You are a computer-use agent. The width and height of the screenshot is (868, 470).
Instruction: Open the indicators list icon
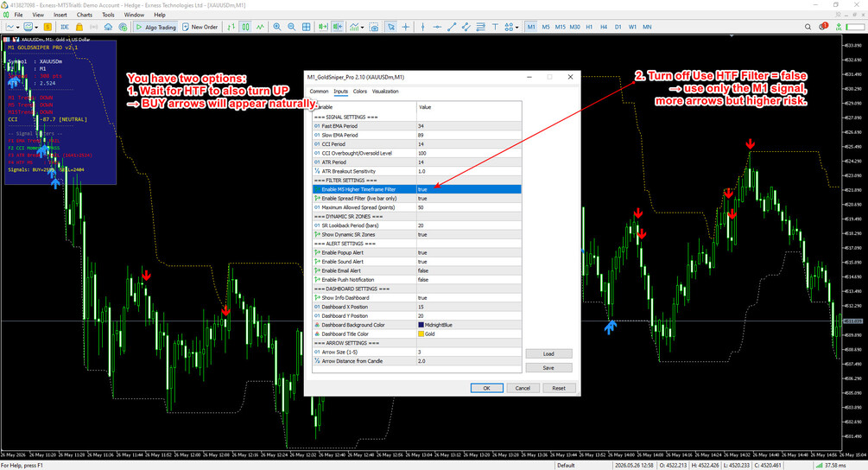click(354, 27)
